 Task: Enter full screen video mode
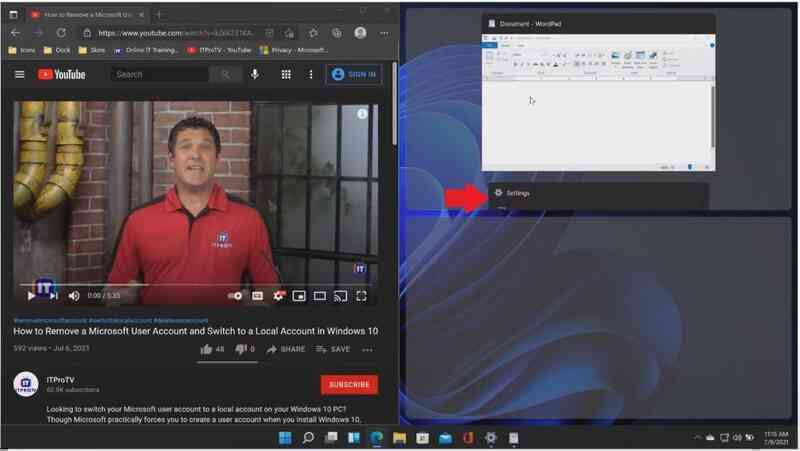(x=361, y=296)
